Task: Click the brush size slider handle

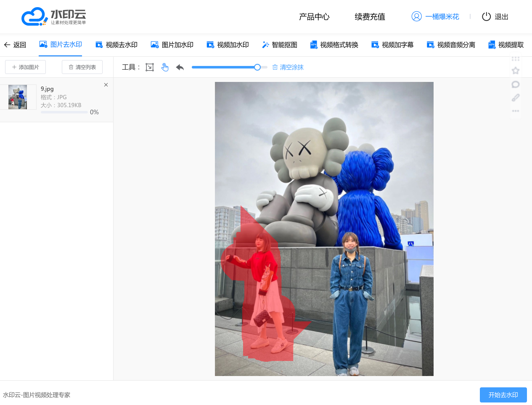Action: tap(257, 67)
